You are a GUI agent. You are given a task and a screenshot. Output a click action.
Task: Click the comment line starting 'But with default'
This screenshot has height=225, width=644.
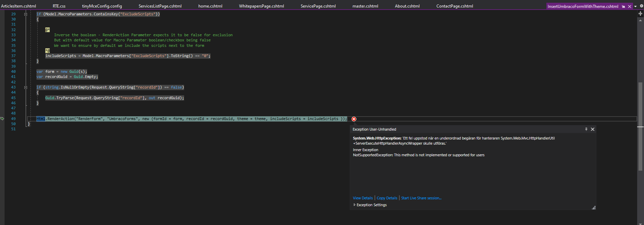132,40
